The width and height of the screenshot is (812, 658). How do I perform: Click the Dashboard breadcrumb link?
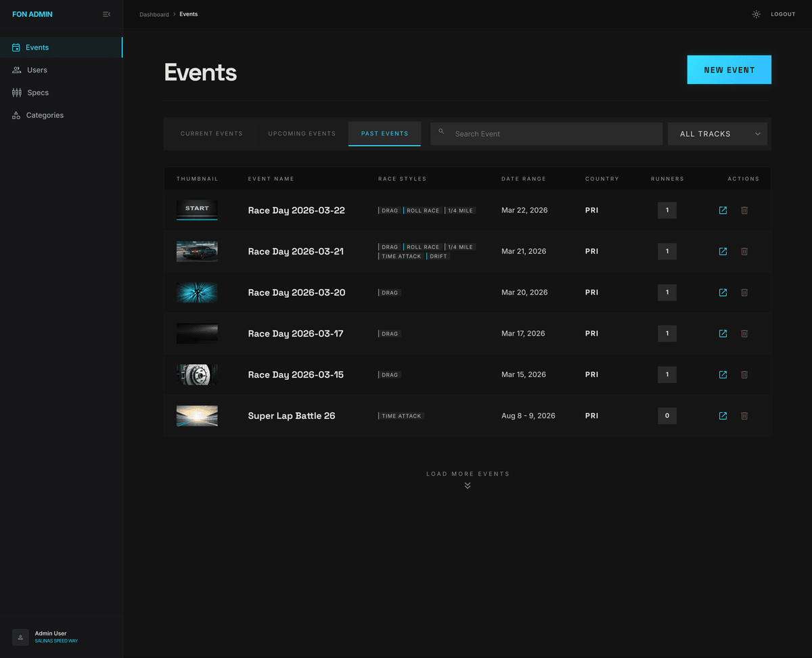pyautogui.click(x=154, y=14)
